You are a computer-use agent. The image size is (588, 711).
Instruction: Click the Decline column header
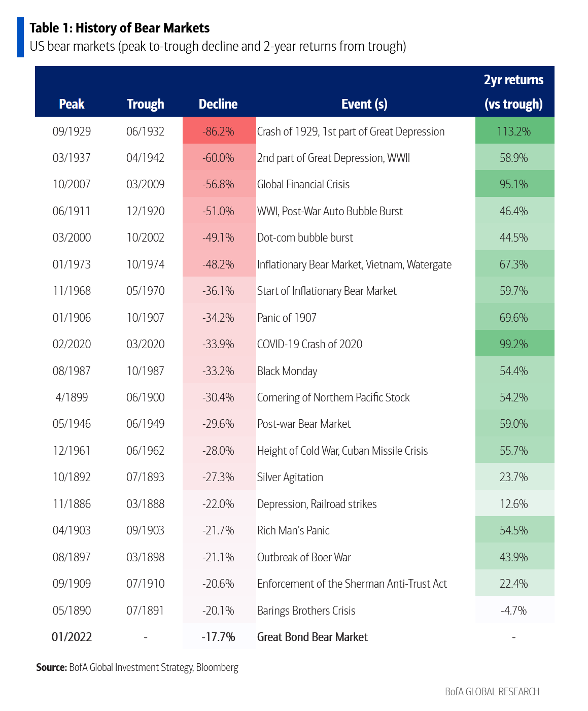coord(218,104)
